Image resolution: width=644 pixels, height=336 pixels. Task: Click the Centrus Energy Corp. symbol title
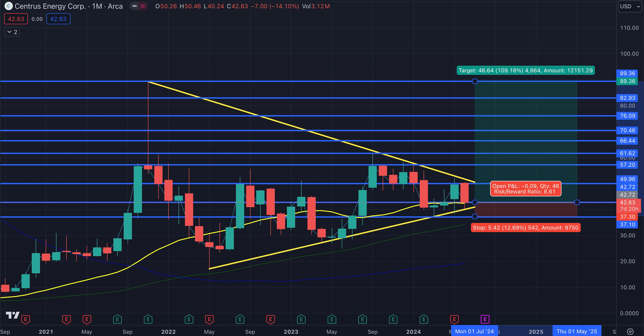coord(50,6)
